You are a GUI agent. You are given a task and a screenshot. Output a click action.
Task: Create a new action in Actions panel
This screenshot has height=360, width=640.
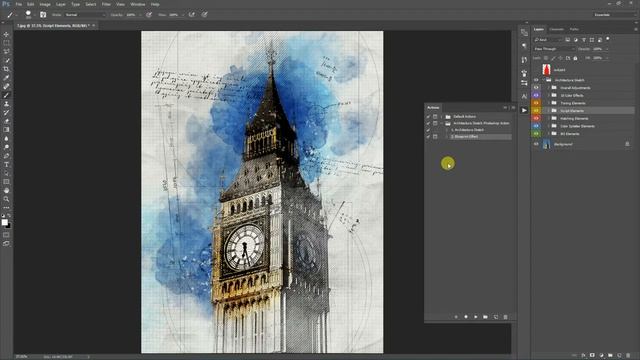tap(496, 317)
